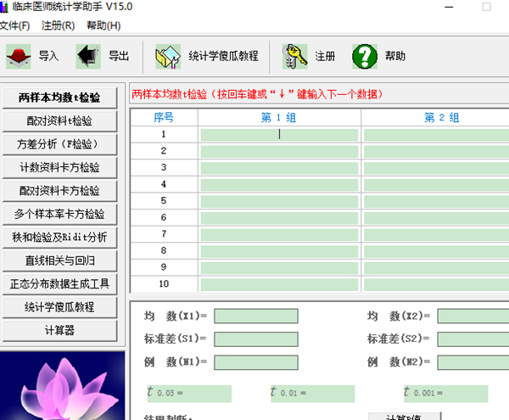Open the 文件(F) menu
The width and height of the screenshot is (509, 420).
14,25
